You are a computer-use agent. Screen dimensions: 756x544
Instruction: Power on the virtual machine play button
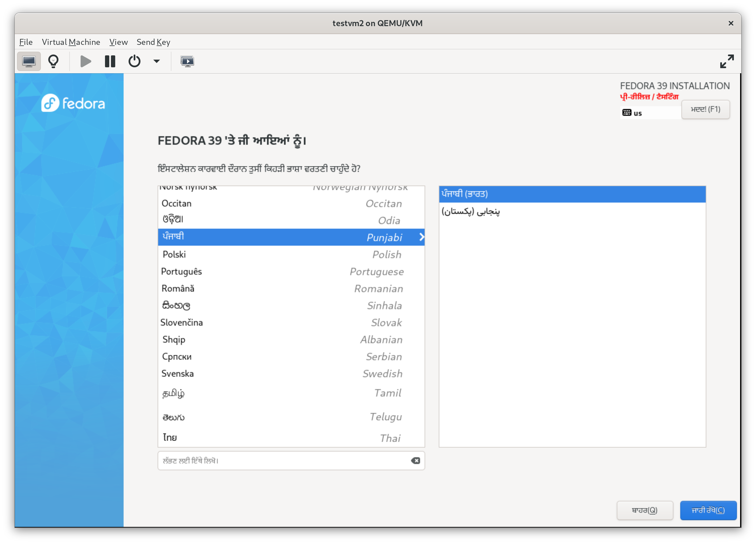tap(85, 61)
